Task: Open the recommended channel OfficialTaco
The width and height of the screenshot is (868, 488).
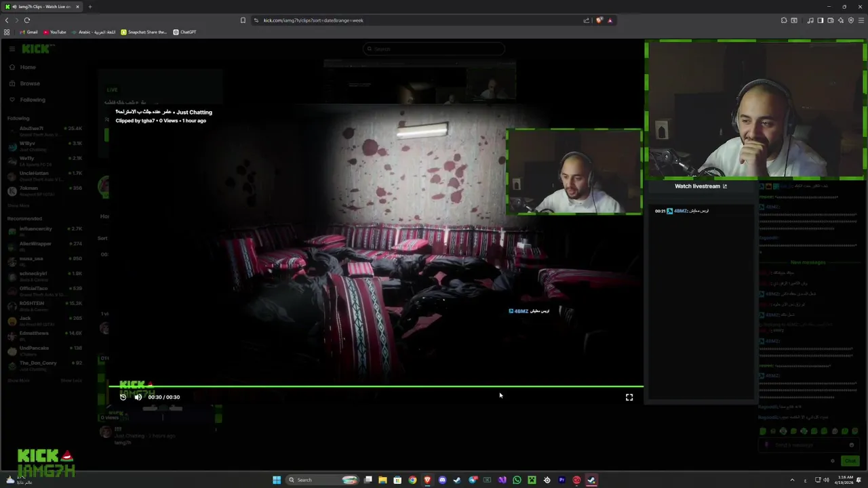Action: [x=45, y=291]
